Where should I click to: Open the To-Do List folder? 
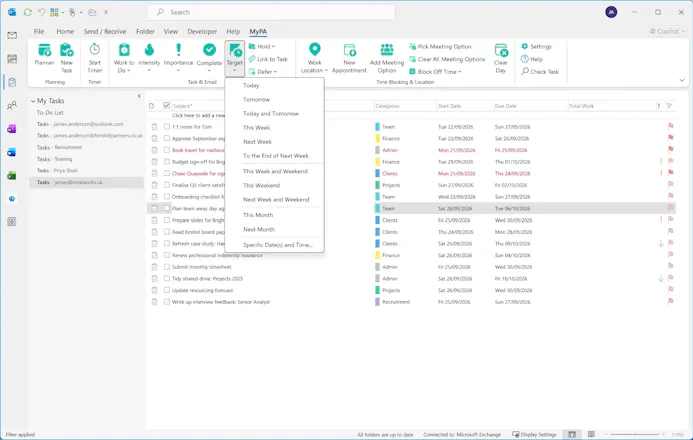[50, 113]
